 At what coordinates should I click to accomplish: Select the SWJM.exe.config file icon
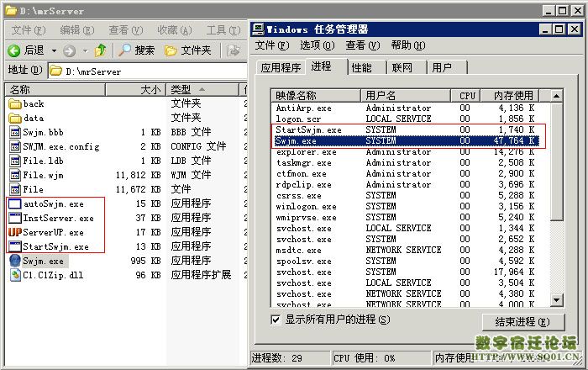[15, 146]
